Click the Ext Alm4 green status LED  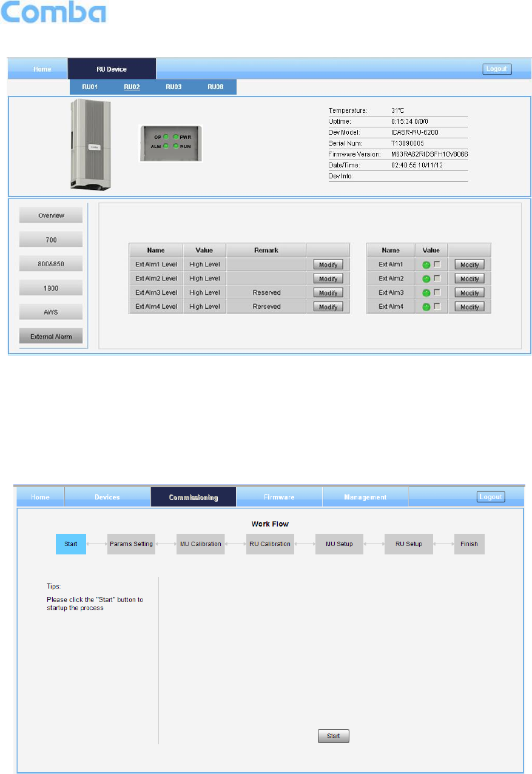[426, 306]
